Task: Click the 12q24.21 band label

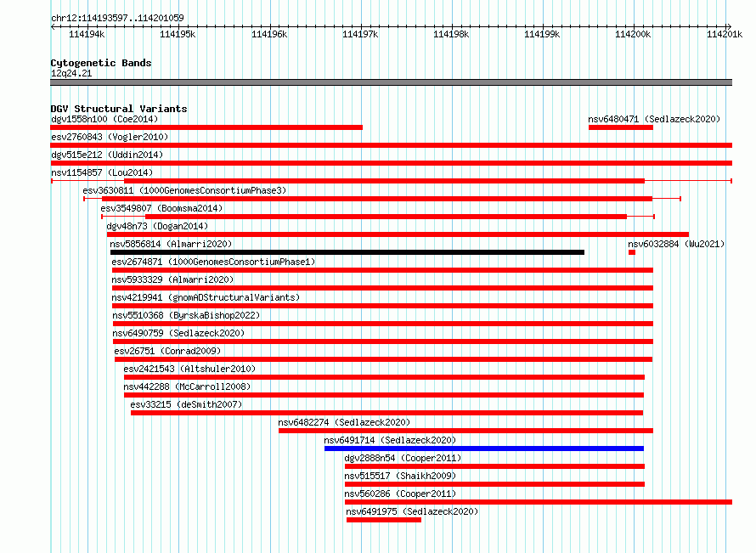Action: 71,73
